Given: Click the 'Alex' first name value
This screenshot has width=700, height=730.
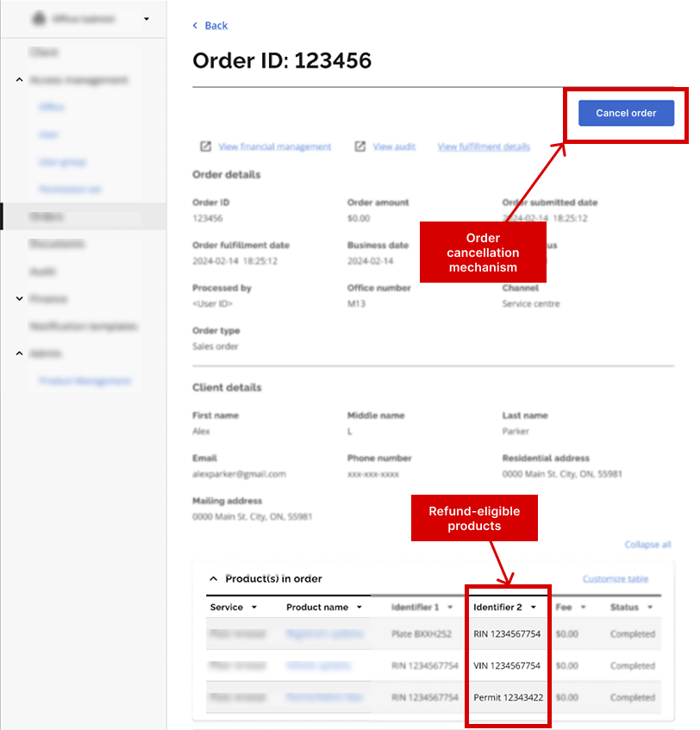Looking at the screenshot, I should (x=201, y=431).
